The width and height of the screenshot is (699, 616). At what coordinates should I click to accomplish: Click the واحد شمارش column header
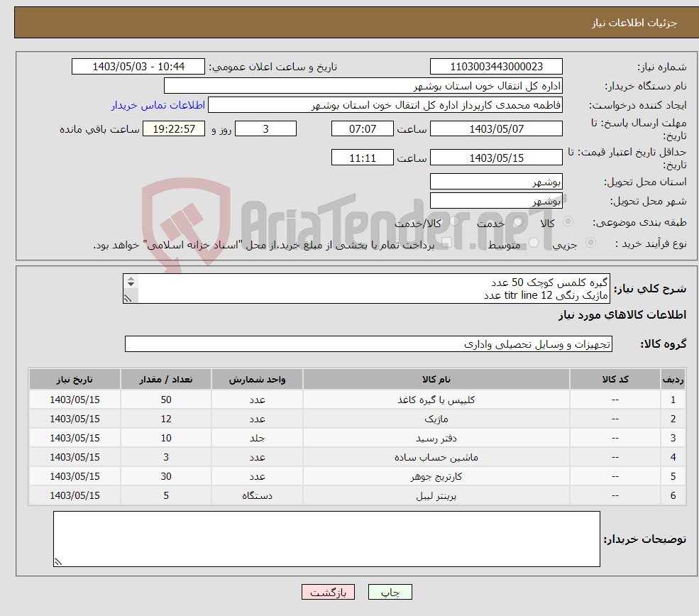pyautogui.click(x=257, y=379)
